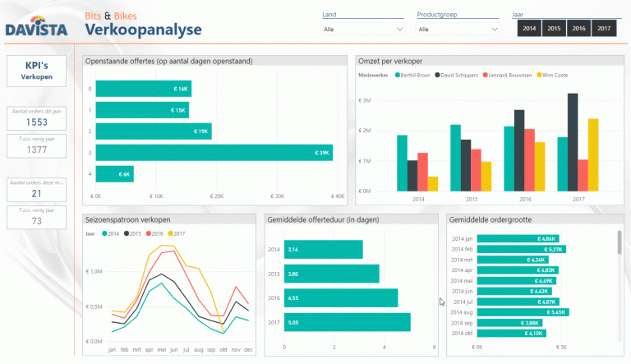
Task: Click the Omzet per verkoper chart title
Action: click(x=390, y=61)
